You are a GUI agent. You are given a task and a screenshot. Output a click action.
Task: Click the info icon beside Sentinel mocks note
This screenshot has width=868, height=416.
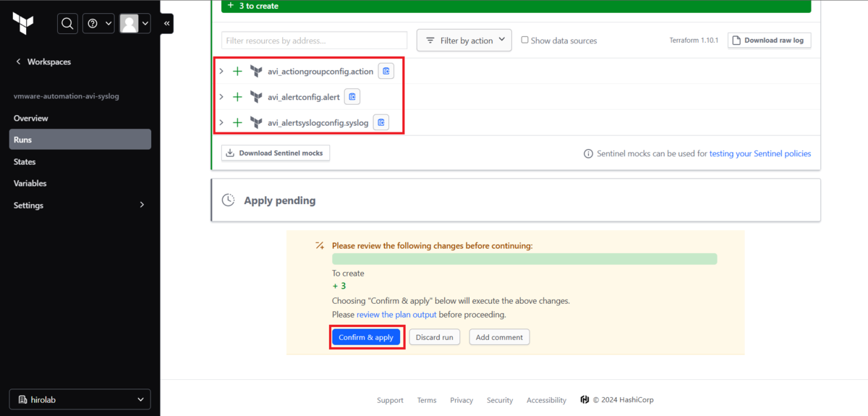589,153
